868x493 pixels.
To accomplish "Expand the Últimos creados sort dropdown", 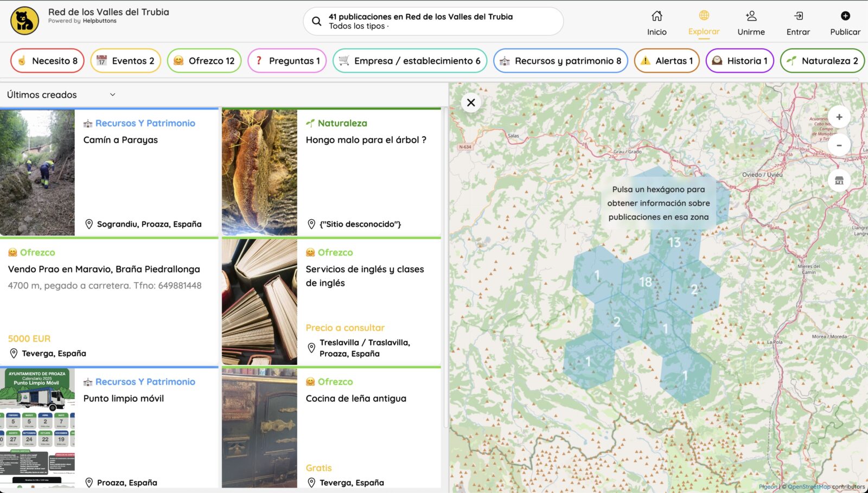I will click(x=61, y=95).
